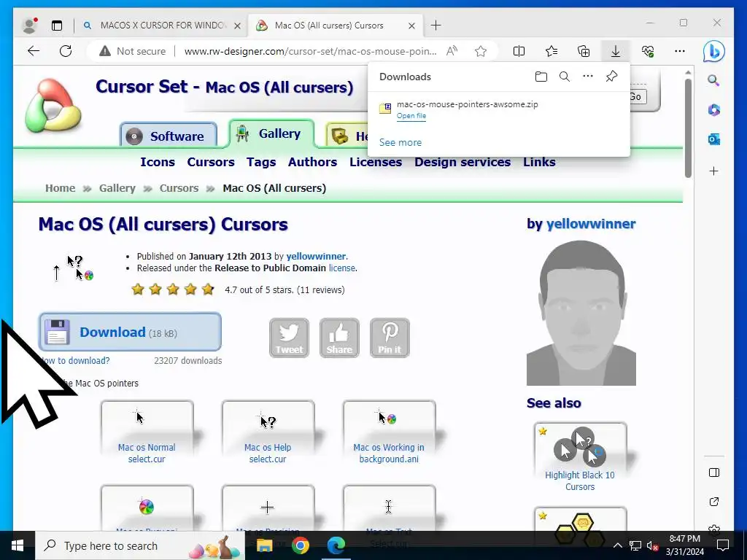The height and width of the screenshot is (560, 747).
Task: Click the taskbar search box
Action: pyautogui.click(x=140, y=545)
